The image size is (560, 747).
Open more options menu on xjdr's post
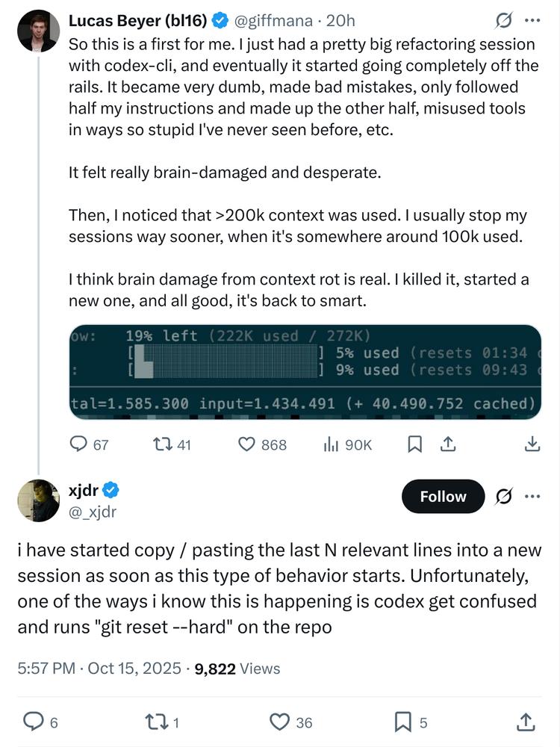[x=532, y=497]
